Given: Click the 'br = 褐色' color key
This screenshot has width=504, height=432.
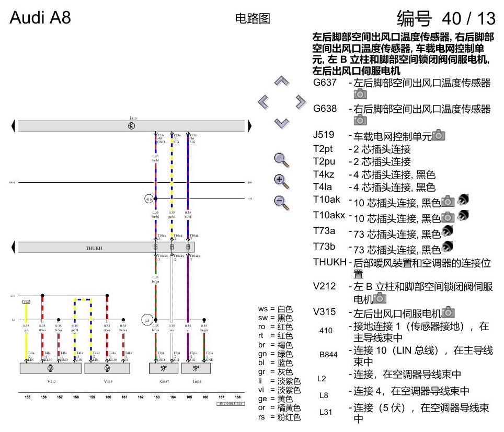Looking at the screenshot, I should (x=276, y=345).
